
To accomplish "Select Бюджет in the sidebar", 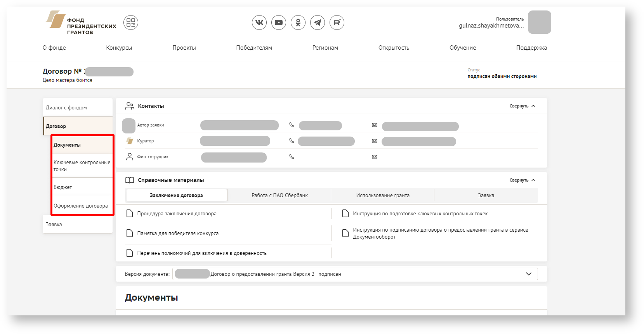I will [63, 187].
